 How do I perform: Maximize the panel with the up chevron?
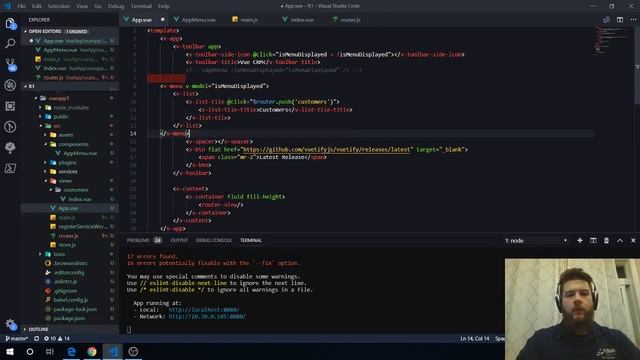(x=620, y=240)
